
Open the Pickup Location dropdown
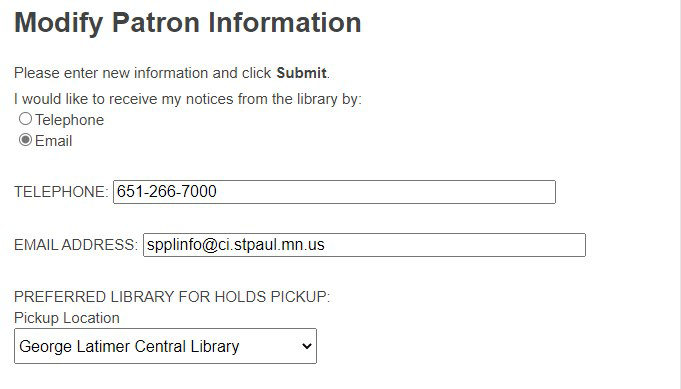point(165,346)
